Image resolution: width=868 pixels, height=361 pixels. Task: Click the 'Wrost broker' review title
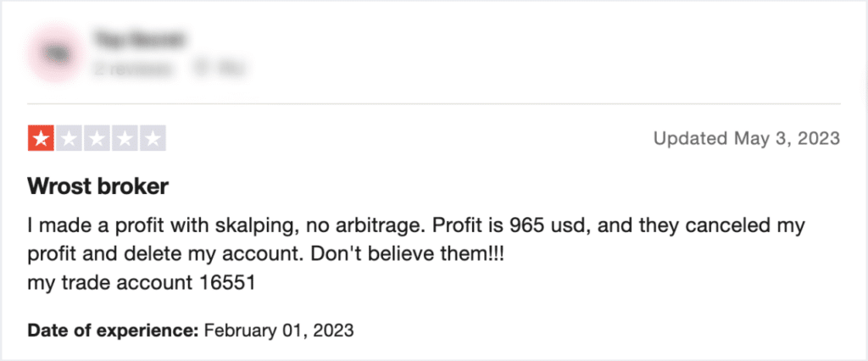(x=97, y=187)
